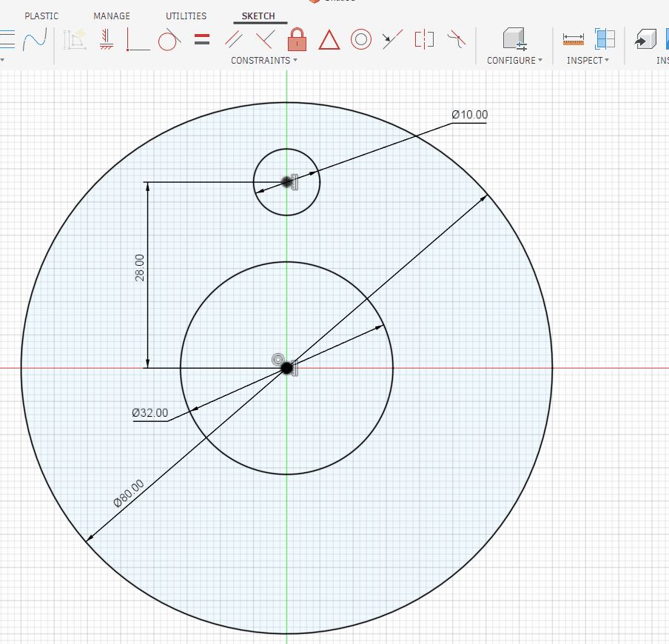
Task: Go to the UTILITIES tab
Action: 186,16
